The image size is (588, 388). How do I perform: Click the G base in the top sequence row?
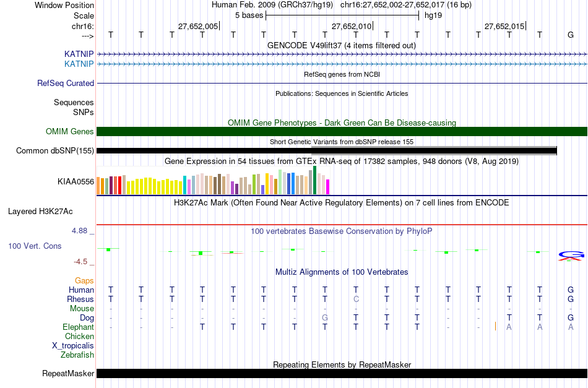(571, 35)
